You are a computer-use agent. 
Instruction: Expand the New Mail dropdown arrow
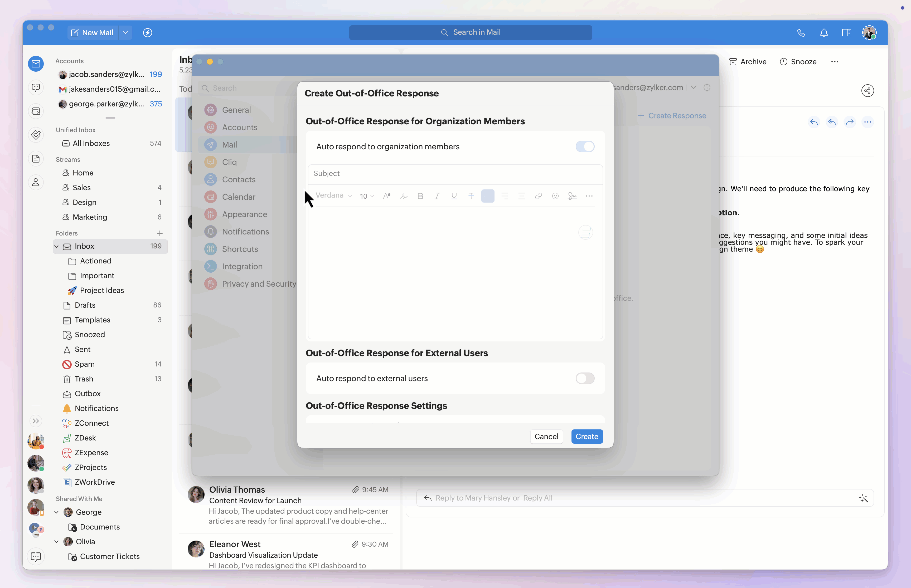coord(125,33)
